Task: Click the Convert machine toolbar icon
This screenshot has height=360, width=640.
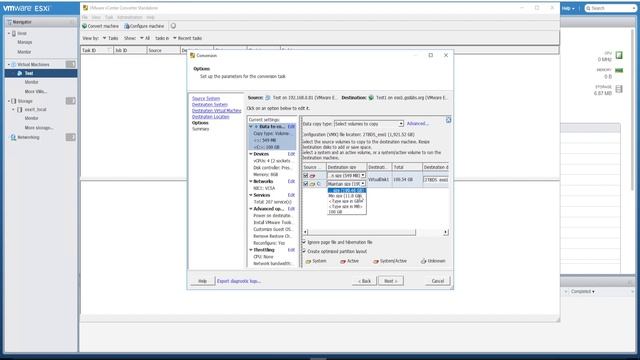Action: coord(84,26)
